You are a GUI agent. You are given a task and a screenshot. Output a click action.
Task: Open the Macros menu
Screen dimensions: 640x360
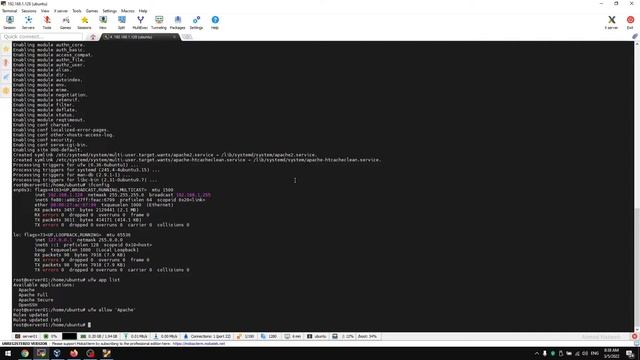[x=127, y=11]
